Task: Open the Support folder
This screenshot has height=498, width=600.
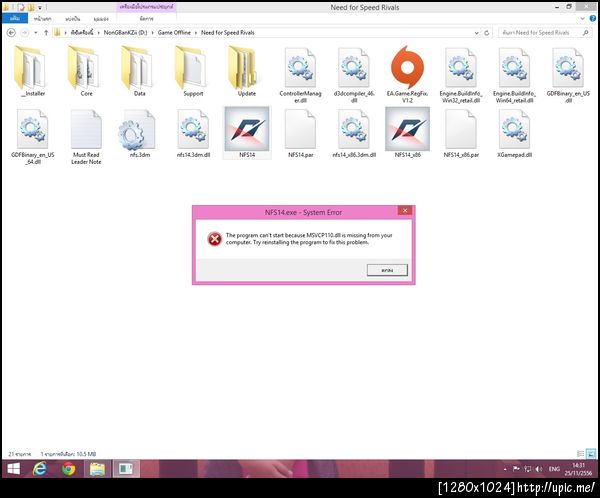Action: click(x=193, y=71)
